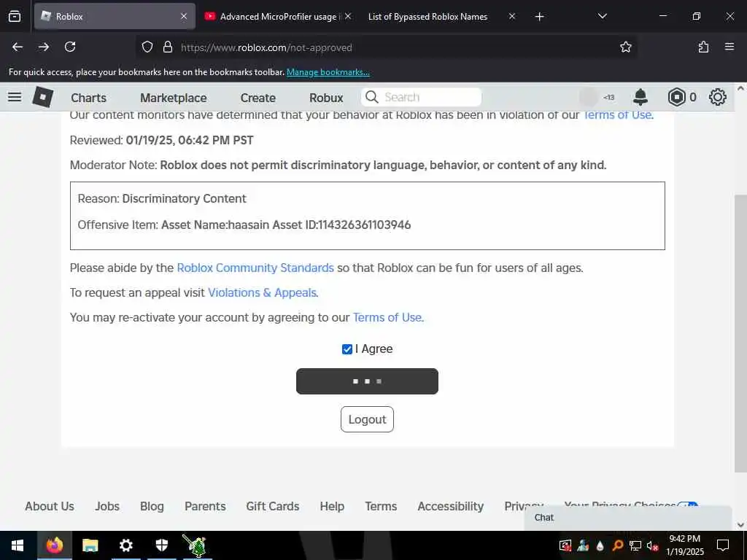Switch to List of Bypassed Roblox Names tab
Image resolution: width=747 pixels, height=560 pixels.
tap(427, 16)
